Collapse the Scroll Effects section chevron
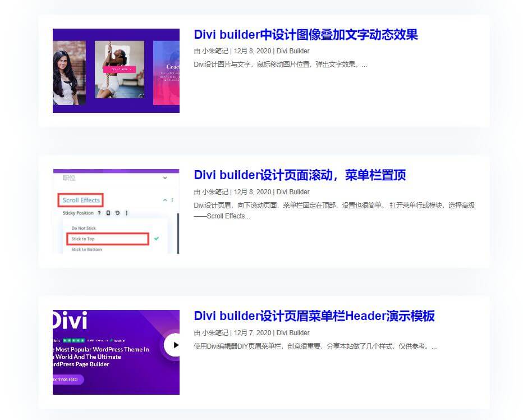 pos(165,200)
